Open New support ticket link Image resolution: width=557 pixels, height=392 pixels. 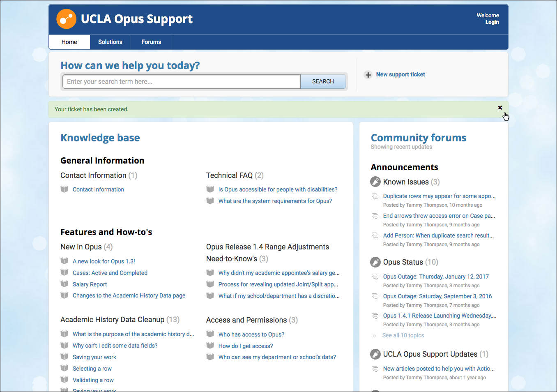[x=400, y=74]
